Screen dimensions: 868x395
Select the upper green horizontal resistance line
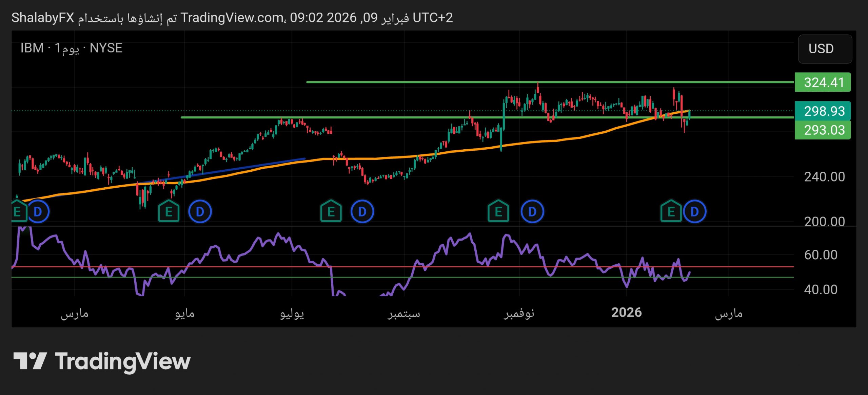pos(407,82)
